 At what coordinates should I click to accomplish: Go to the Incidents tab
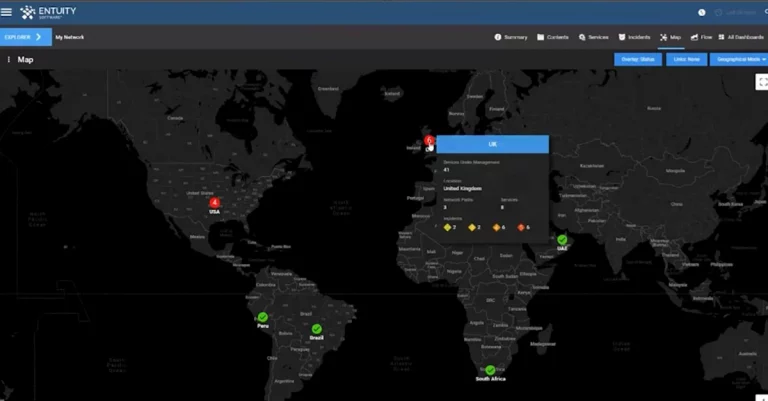634,37
